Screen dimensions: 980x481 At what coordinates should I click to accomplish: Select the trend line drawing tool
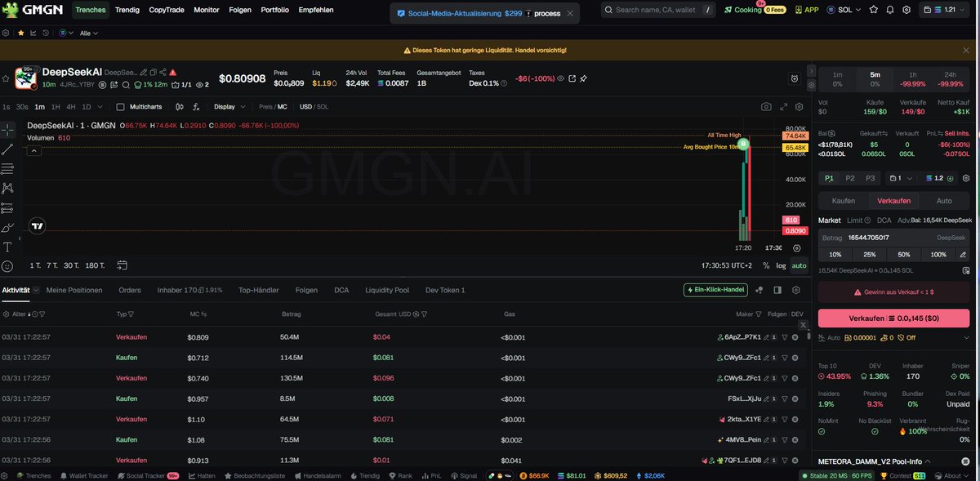(7, 149)
